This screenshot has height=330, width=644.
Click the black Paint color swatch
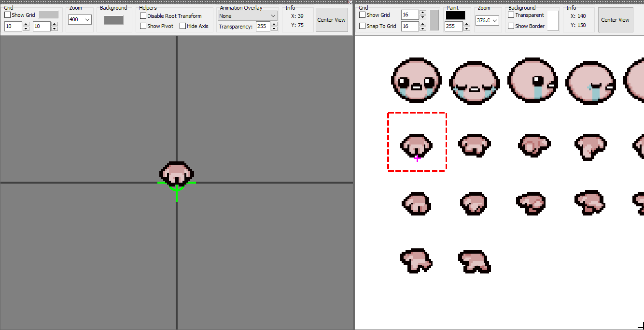tap(456, 16)
